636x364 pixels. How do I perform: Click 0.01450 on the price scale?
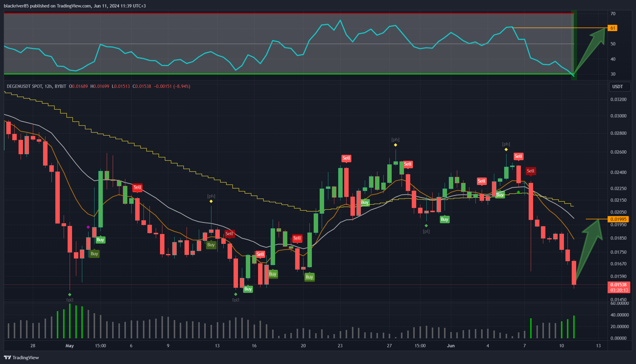(x=618, y=299)
